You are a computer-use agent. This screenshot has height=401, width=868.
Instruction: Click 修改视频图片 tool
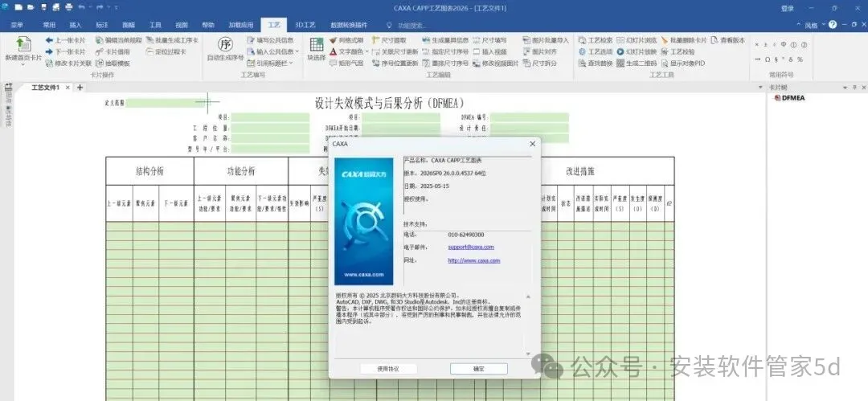tap(495, 63)
